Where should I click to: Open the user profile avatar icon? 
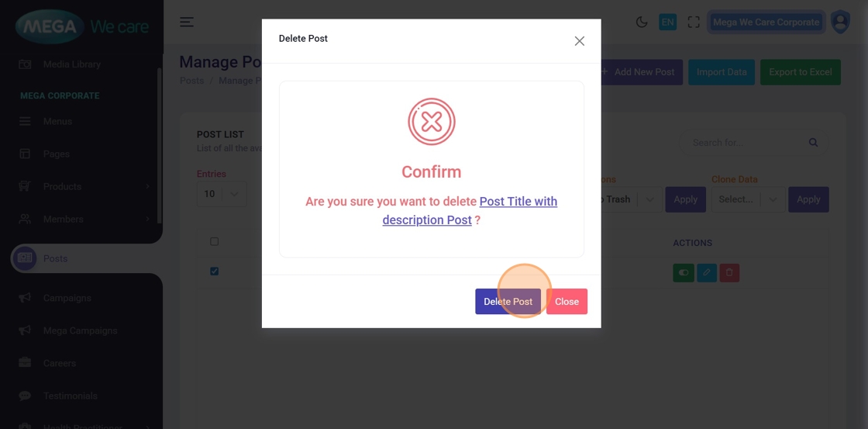840,22
